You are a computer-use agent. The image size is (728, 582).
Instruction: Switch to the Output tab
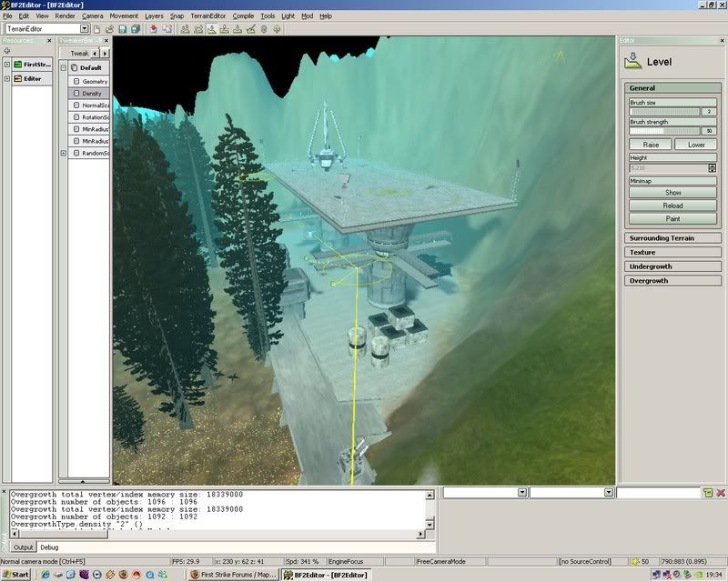[24, 547]
